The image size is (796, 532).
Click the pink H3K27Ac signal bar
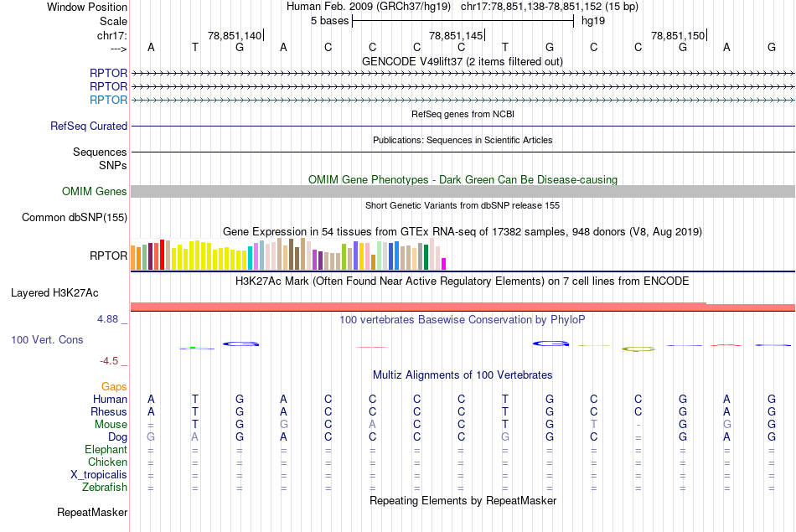(463, 307)
